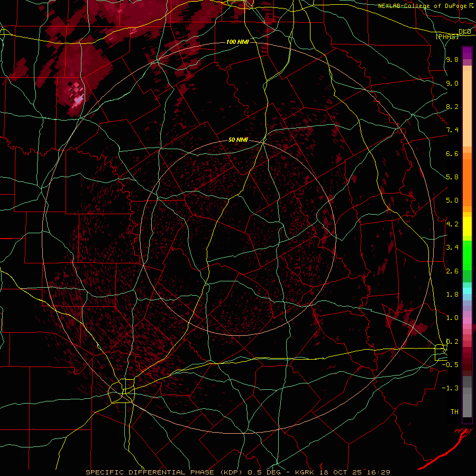Click the 0.2 scale label
Image resolution: width=476 pixels, height=476 pixels.
pyautogui.click(x=452, y=342)
